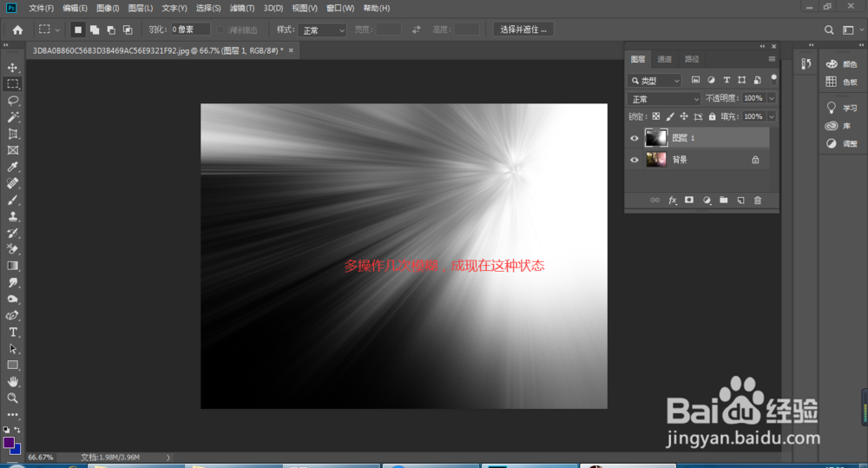Screen dimensions: 868x468
Task: Open the 调整 panel
Action: (x=841, y=143)
